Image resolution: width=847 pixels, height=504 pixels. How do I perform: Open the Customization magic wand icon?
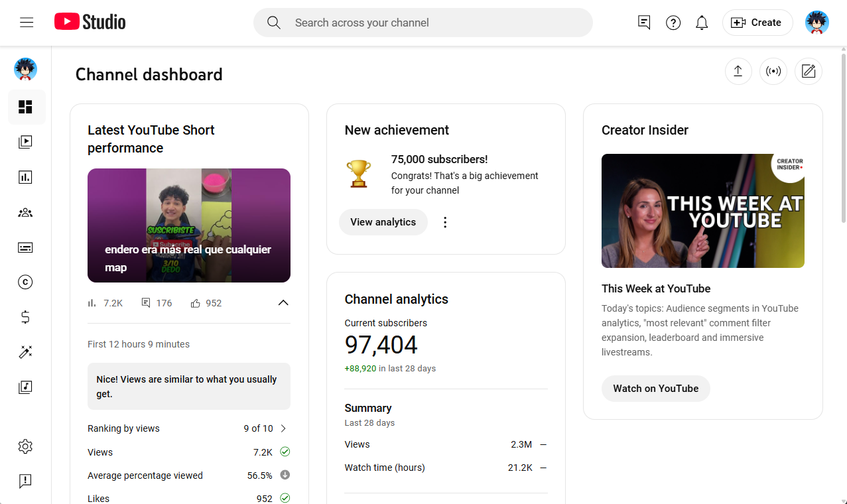pos(25,352)
